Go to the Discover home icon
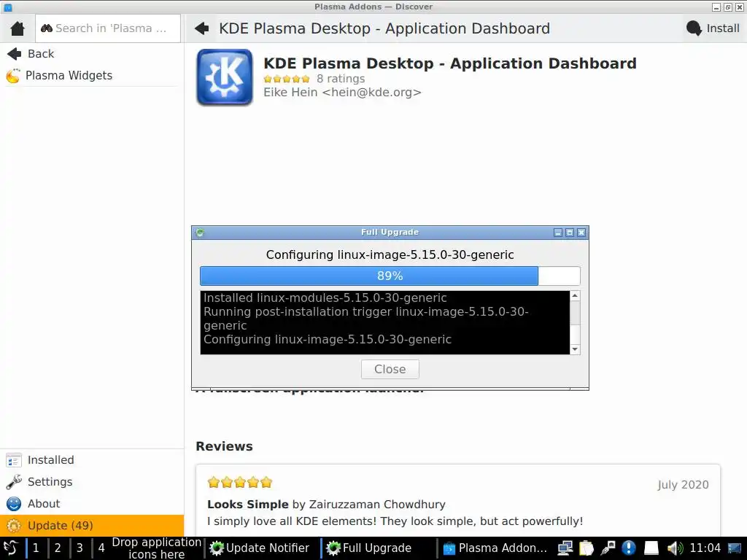Image resolution: width=747 pixels, height=560 pixels. tap(18, 28)
